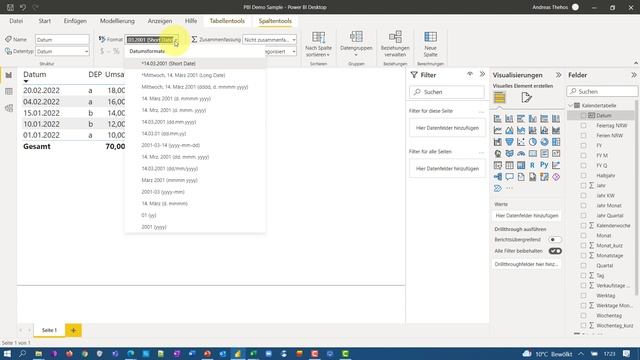This screenshot has width=640, height=360.
Task: Open the Format dropdown arrow
Action: tap(176, 40)
